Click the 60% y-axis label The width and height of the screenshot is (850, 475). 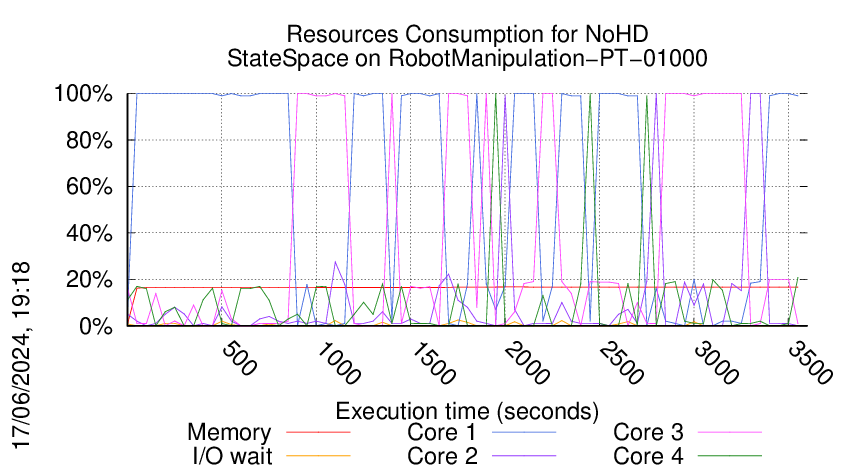89,187
